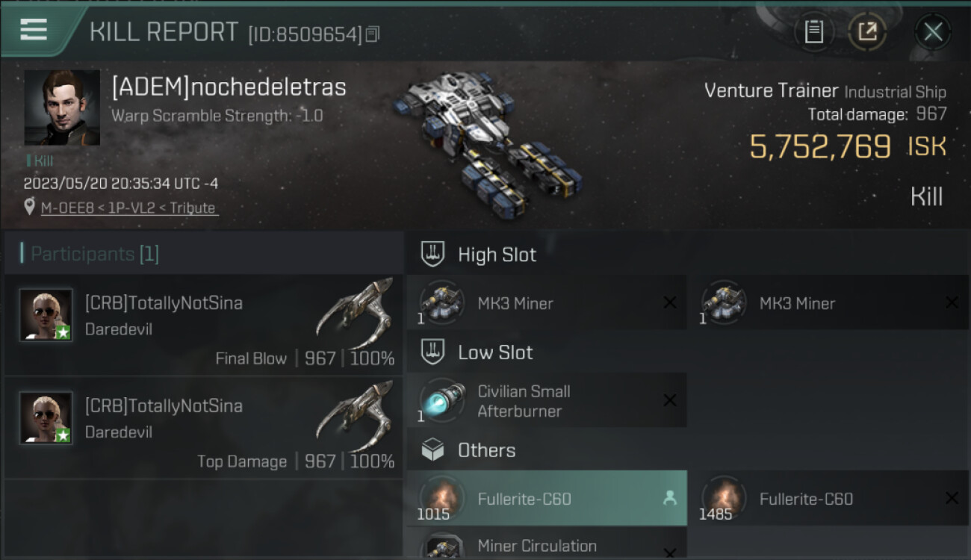Select Civilian Small Afterburner module
971x560 pixels.
[547, 400]
